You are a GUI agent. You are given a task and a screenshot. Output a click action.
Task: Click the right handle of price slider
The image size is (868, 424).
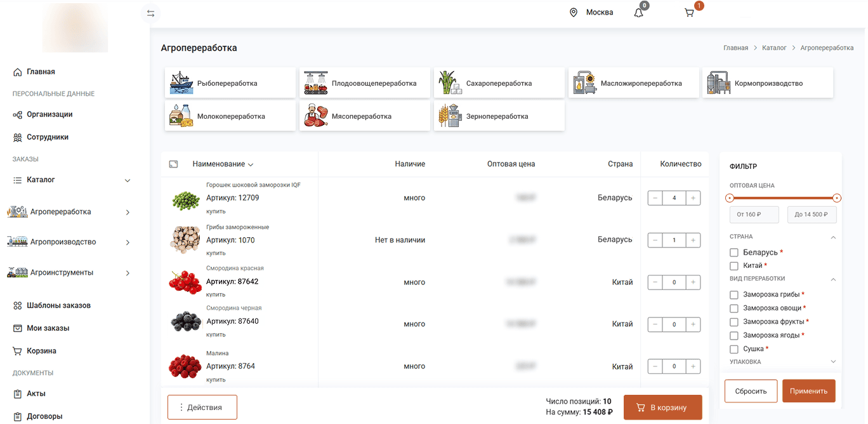[837, 198]
